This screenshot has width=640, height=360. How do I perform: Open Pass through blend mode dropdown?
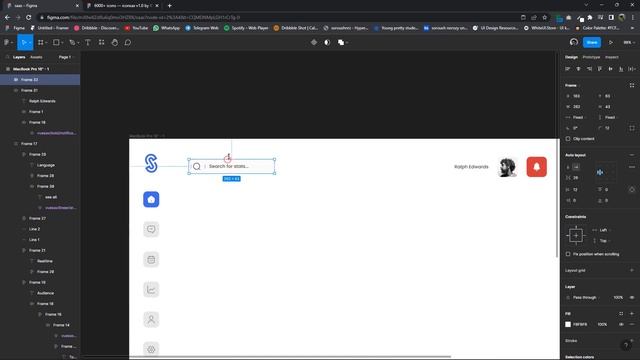coord(584,298)
